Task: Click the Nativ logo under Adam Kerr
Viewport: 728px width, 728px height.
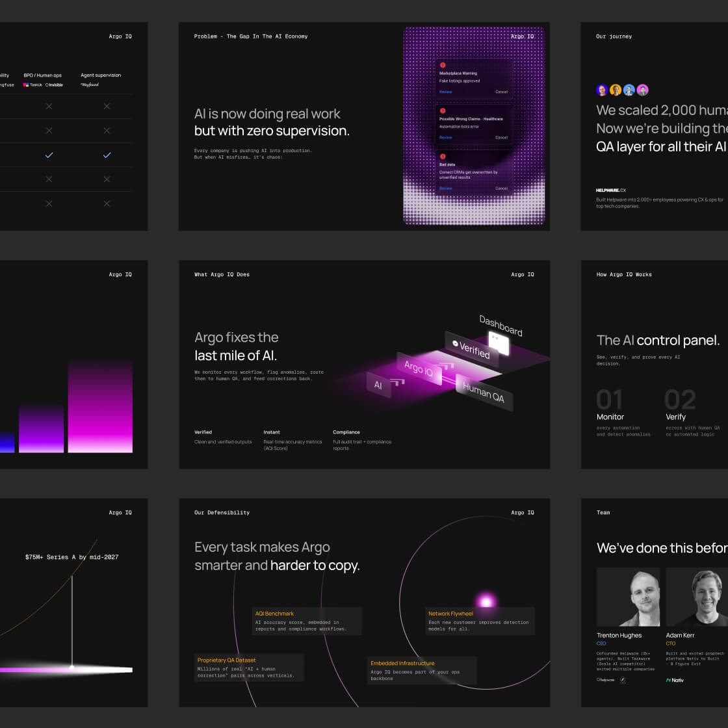Action: pyautogui.click(x=675, y=680)
